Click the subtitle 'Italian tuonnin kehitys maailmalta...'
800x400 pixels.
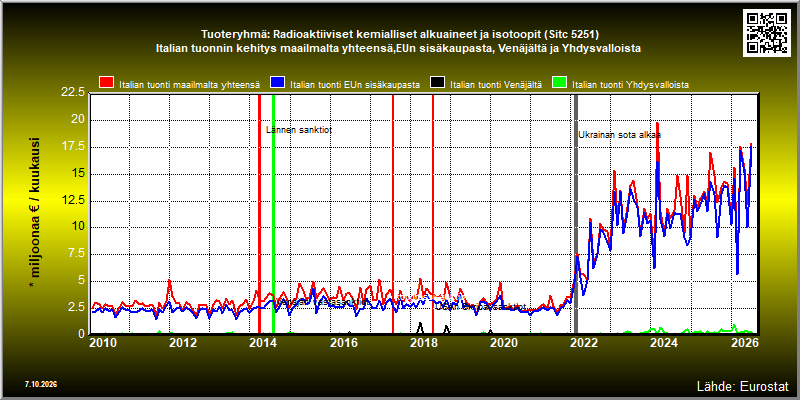398,48
